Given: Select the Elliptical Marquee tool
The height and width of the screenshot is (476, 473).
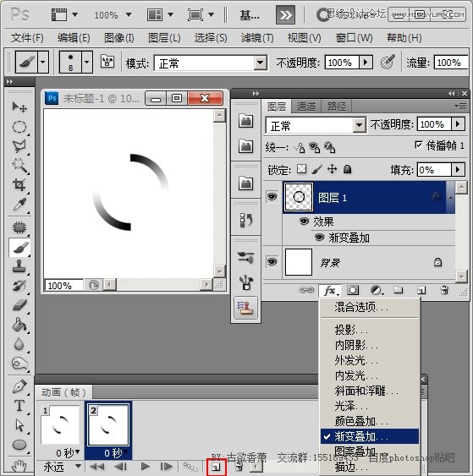Looking at the screenshot, I should (x=19, y=127).
